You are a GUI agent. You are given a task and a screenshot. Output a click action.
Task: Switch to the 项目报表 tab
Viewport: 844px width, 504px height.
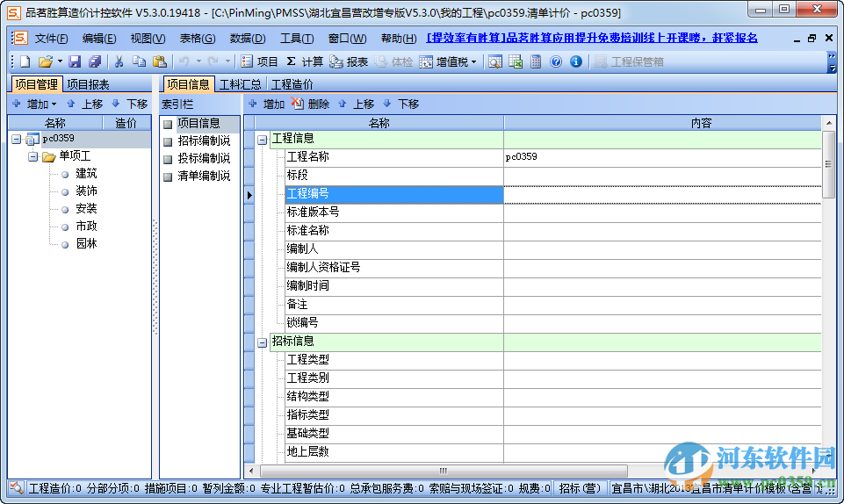(89, 84)
